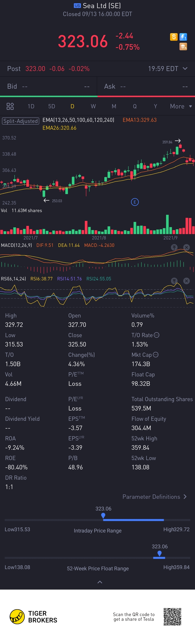This screenshot has height=644, width=195.
Task: Select the Y yearly chart tab
Action: pyautogui.click(x=155, y=106)
